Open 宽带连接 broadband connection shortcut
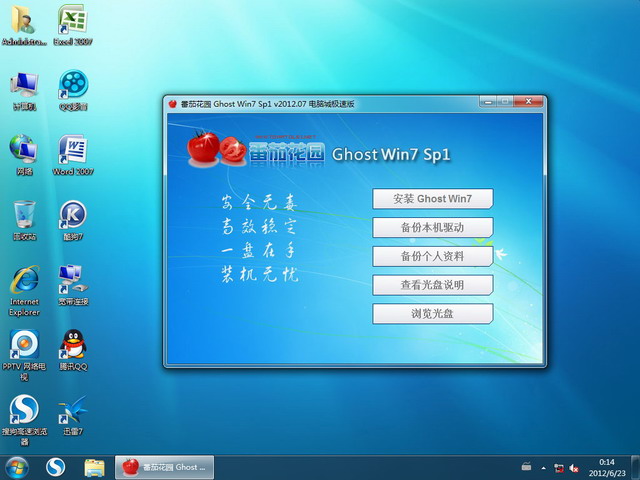This screenshot has height=480, width=640. click(73, 286)
